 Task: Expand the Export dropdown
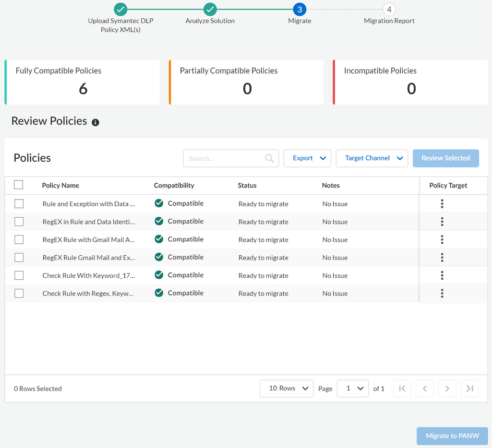click(x=307, y=158)
